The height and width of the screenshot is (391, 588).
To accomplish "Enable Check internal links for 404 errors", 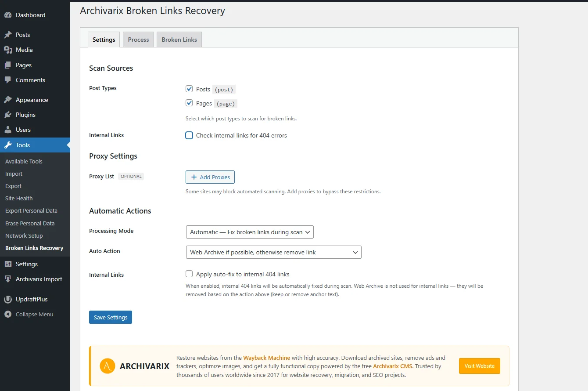I will pos(189,135).
